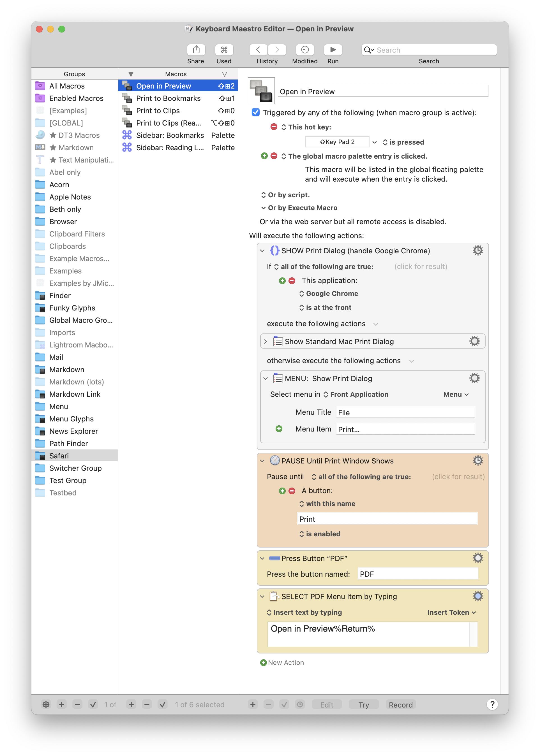Click the Used toolbar icon
540x756 pixels.
click(x=224, y=50)
